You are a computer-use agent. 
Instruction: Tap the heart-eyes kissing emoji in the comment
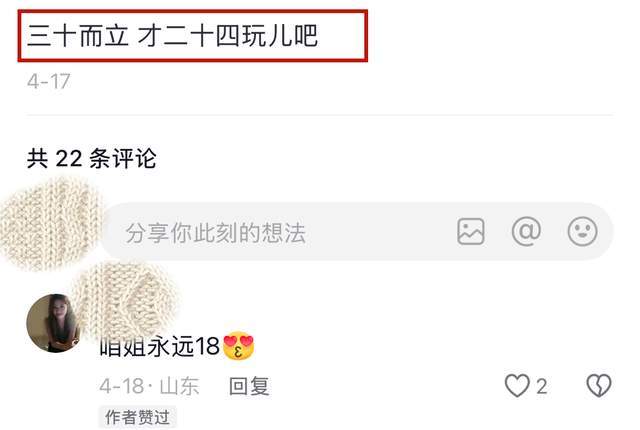[239, 346]
